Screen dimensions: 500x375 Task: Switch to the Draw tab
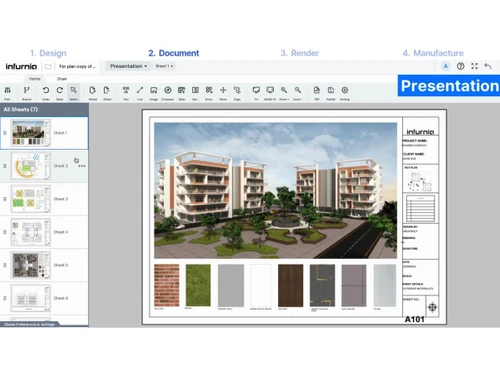[x=62, y=79]
